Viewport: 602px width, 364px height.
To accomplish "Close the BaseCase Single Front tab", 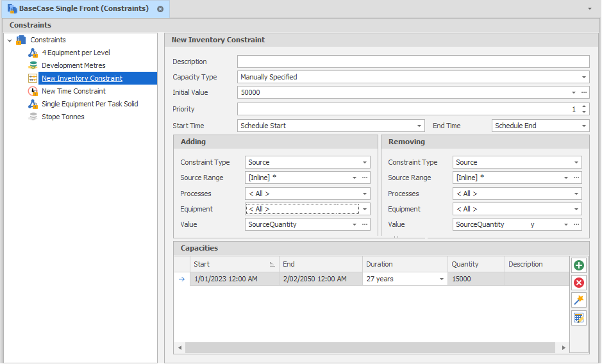I will [x=160, y=9].
